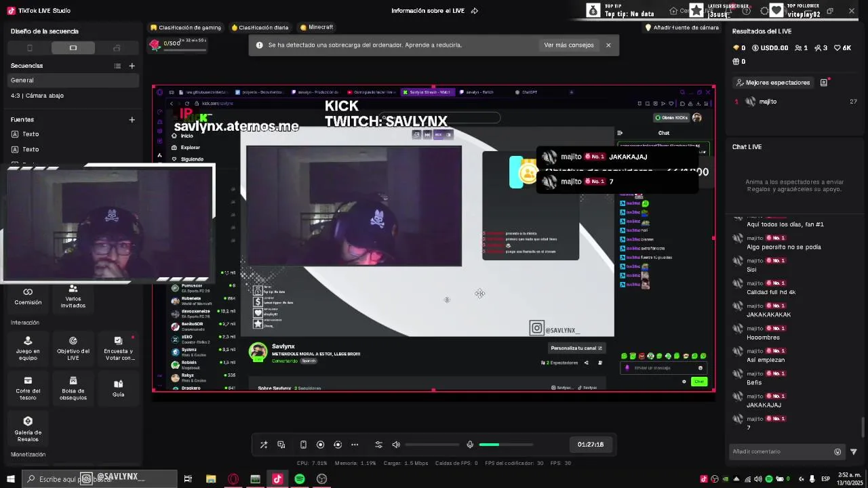The height and width of the screenshot is (488, 868).
Task: Open Objetivo del LIVE
Action: [x=73, y=348]
